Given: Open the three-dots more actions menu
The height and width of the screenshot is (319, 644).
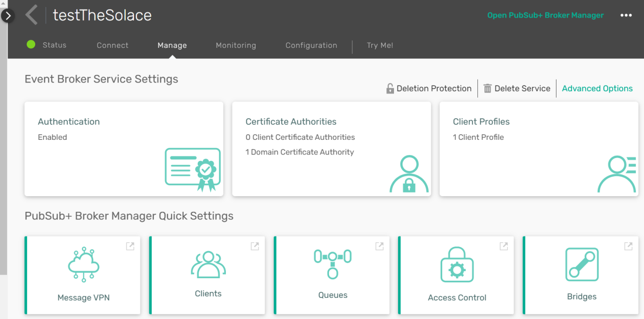Looking at the screenshot, I should click(x=626, y=15).
